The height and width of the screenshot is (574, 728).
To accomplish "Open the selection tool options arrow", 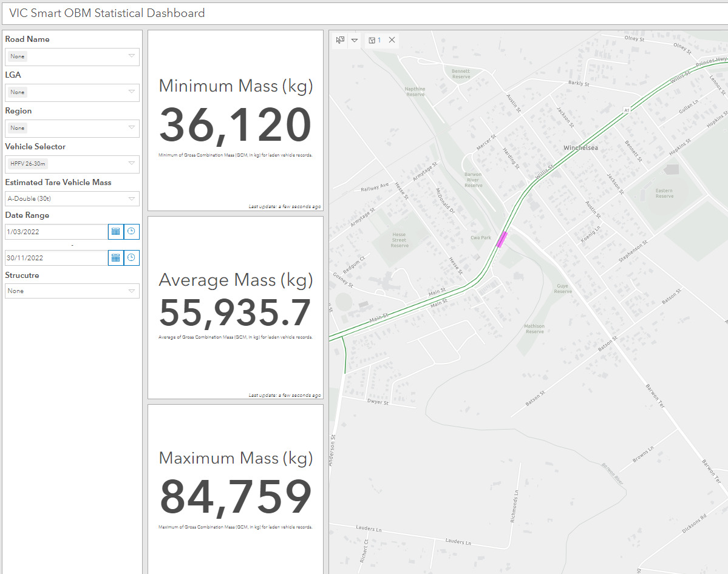I will 355,40.
